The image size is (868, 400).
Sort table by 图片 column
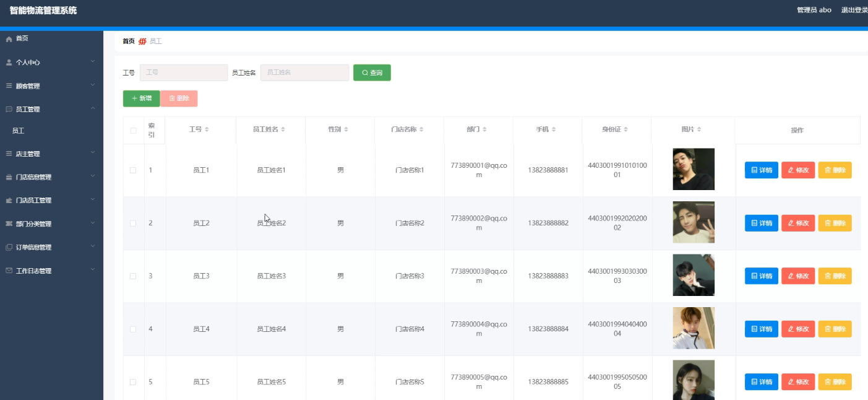point(700,129)
